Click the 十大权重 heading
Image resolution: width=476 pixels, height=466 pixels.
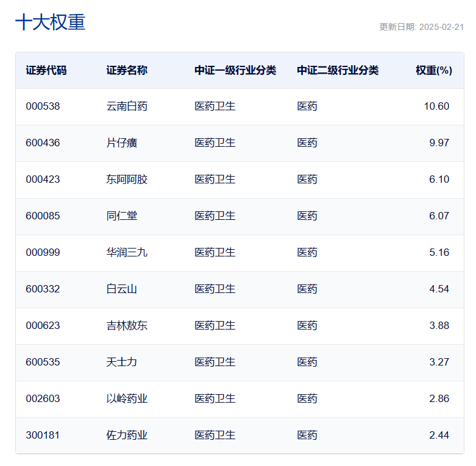click(51, 22)
